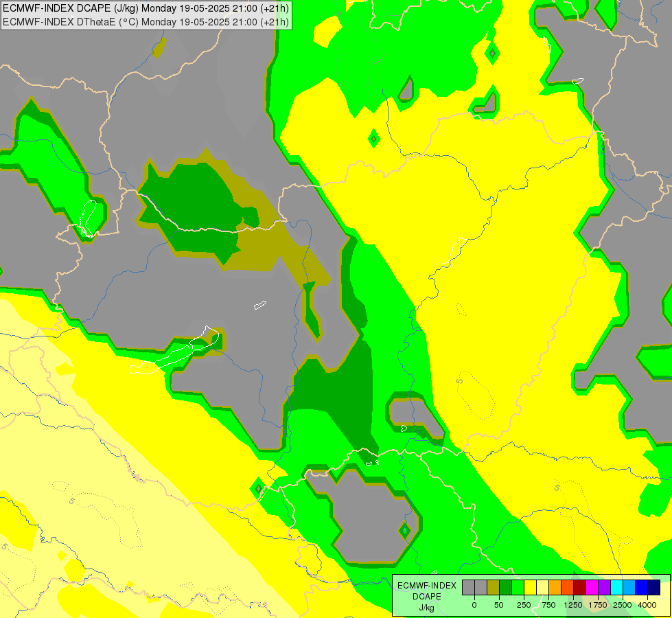The width and height of the screenshot is (672, 618).
Task: Click the legend label ECMWF-INDEX
Action: [427, 586]
